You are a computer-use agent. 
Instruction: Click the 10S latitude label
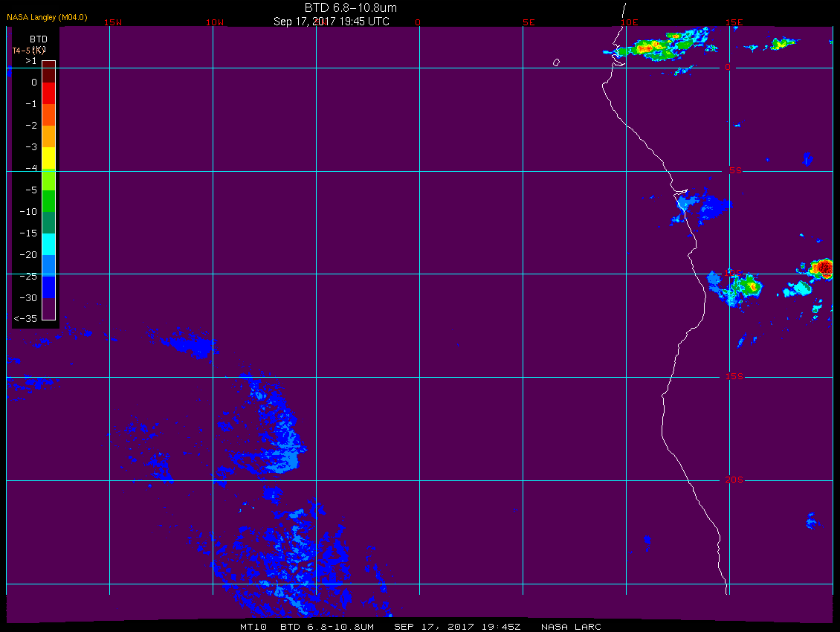tap(733, 274)
